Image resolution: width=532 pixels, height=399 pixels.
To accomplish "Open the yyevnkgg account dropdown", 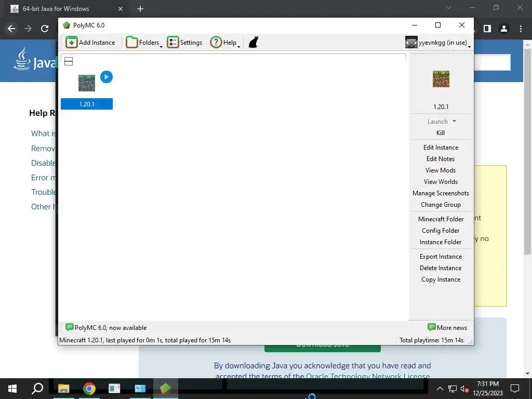I will click(x=438, y=43).
